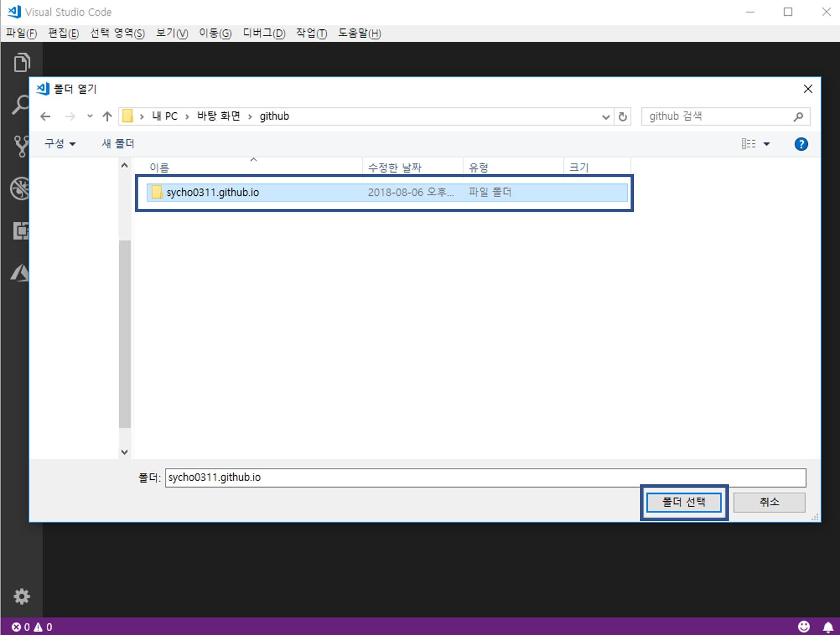This screenshot has width=840, height=635.
Task: Click the 2018-08-06 date cell
Action: pos(411,192)
